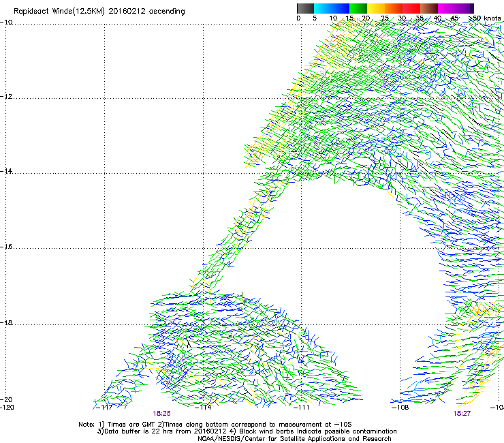The image size is (504, 443).
Task: Click the red 30-35 knots legend segment
Action: click(x=411, y=8)
